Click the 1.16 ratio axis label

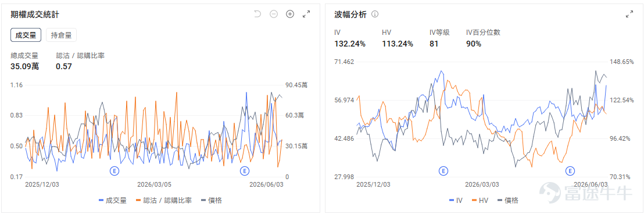[17, 85]
